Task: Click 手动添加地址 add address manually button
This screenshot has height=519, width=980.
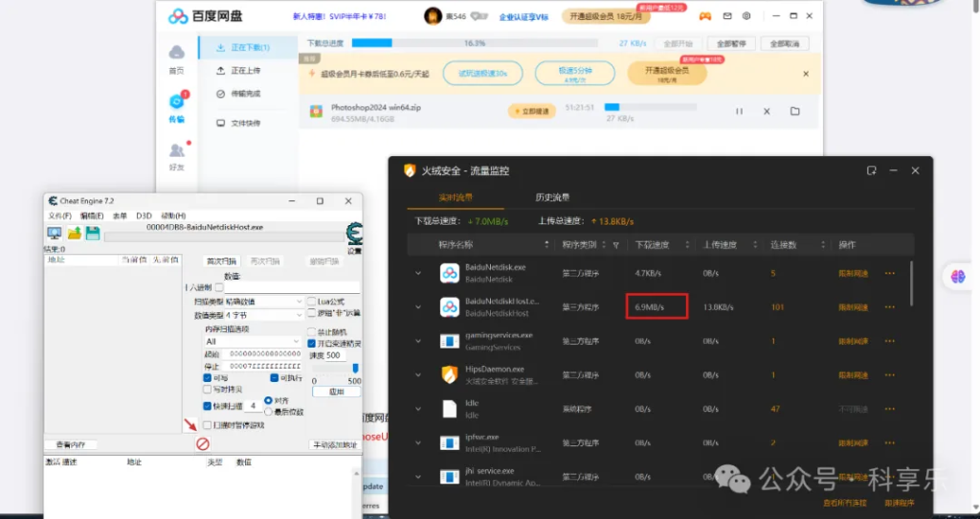Action: tap(335, 445)
